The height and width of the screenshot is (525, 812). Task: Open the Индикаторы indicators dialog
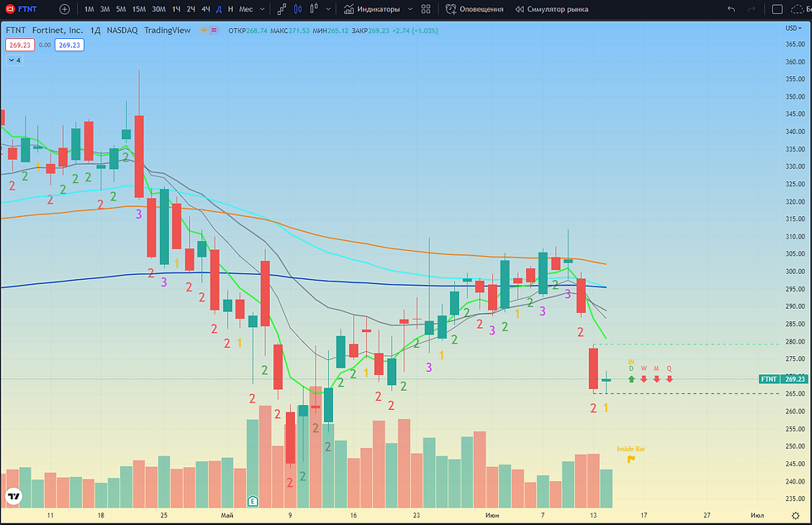coord(372,9)
